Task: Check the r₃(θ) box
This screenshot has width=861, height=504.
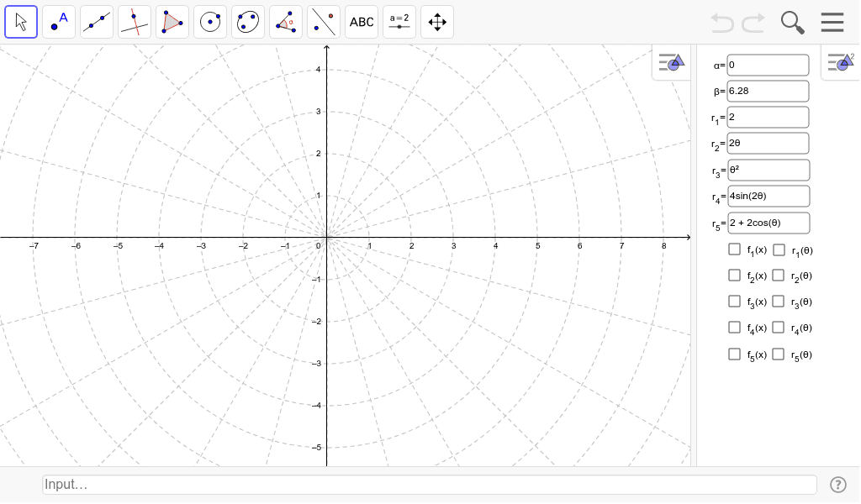Action: tap(778, 301)
